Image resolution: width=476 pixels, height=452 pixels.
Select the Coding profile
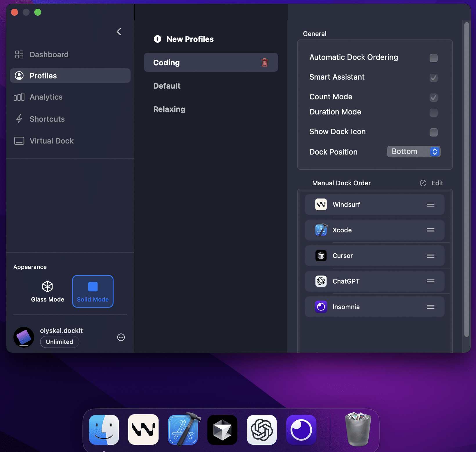[x=211, y=62]
